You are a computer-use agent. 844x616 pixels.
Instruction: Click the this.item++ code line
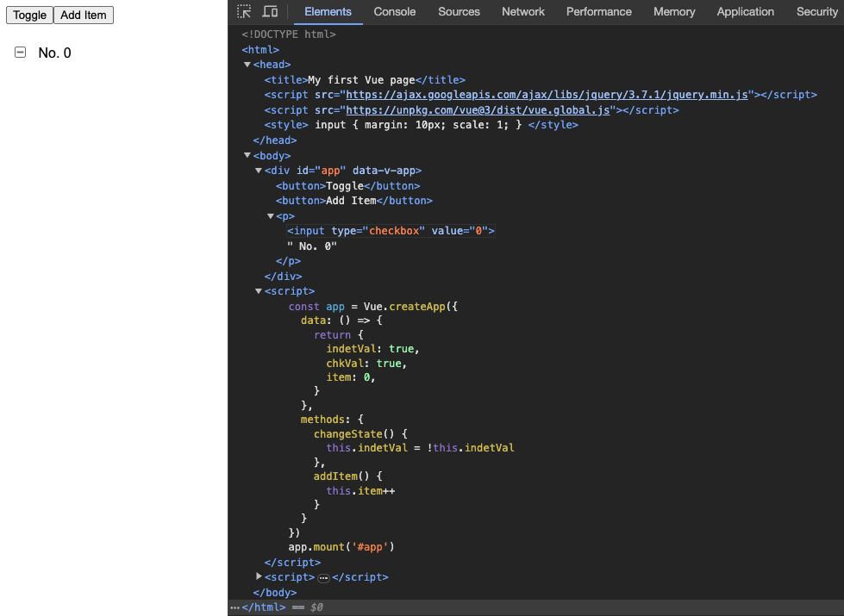point(360,491)
